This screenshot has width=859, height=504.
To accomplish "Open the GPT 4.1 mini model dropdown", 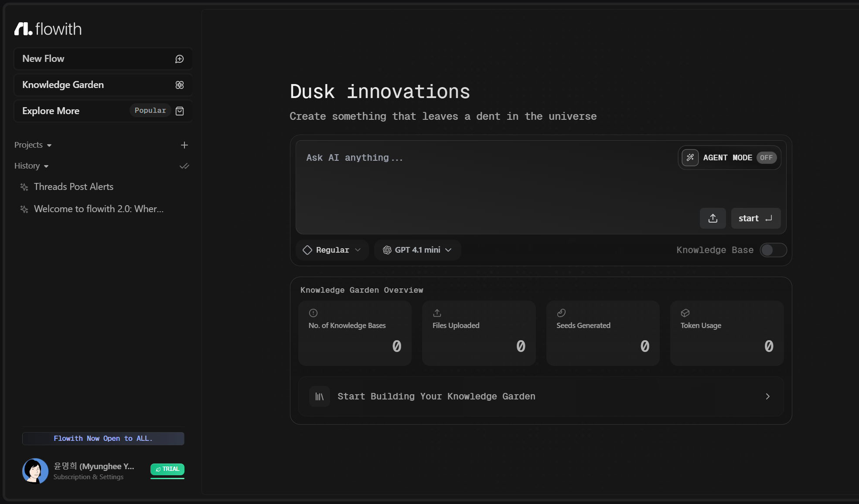I will point(417,250).
